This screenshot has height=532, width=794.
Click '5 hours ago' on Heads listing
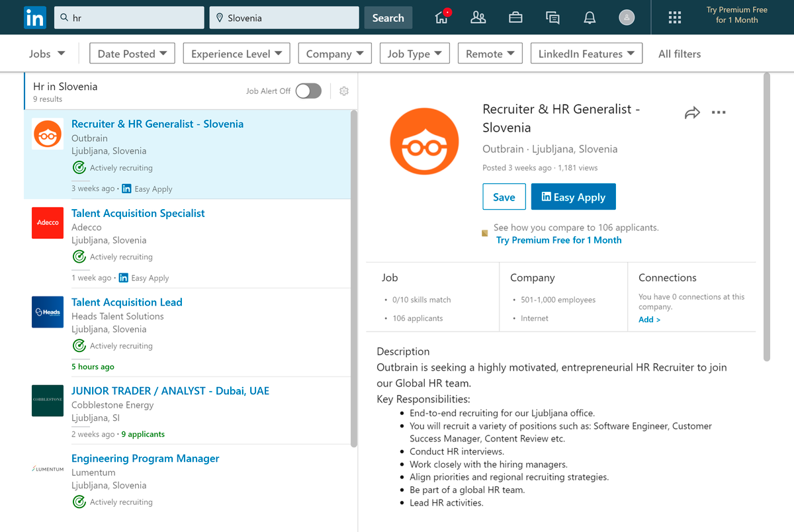[93, 367]
